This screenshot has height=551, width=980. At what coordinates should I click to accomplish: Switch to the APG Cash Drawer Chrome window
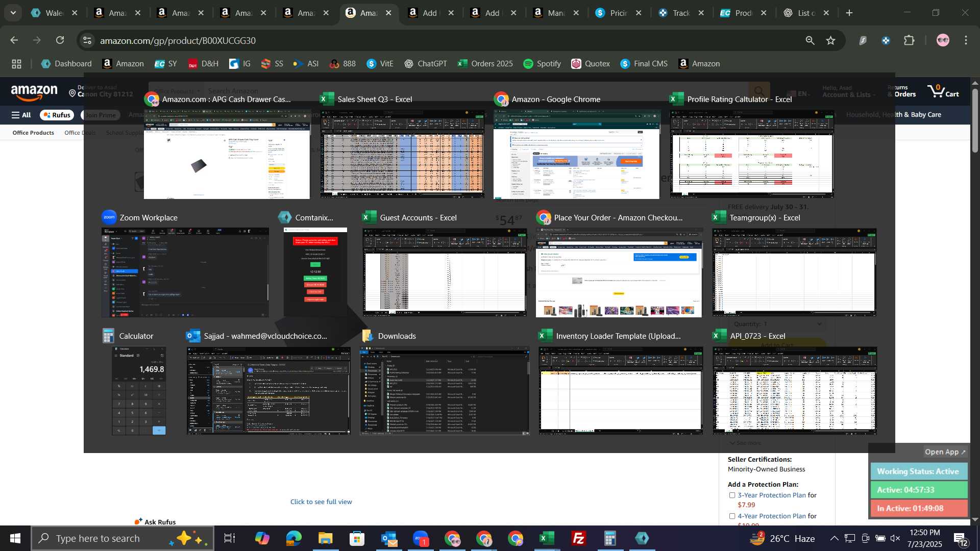227,155
